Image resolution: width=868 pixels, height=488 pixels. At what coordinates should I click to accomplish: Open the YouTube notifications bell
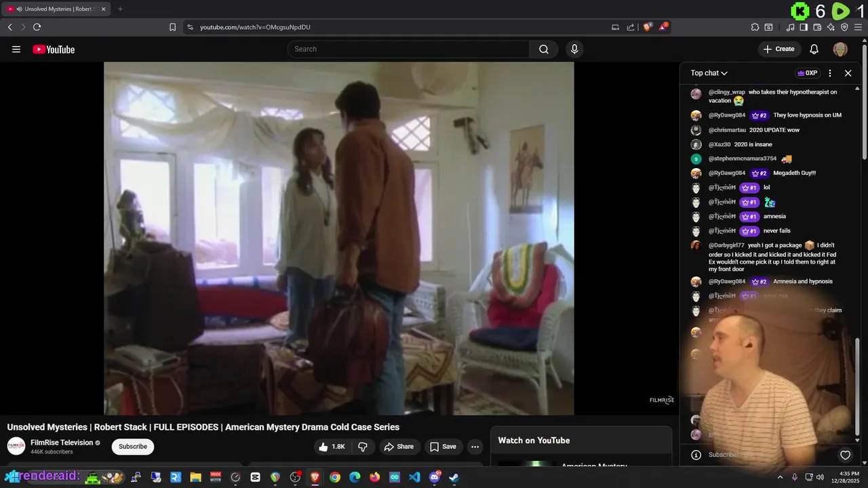(x=814, y=49)
